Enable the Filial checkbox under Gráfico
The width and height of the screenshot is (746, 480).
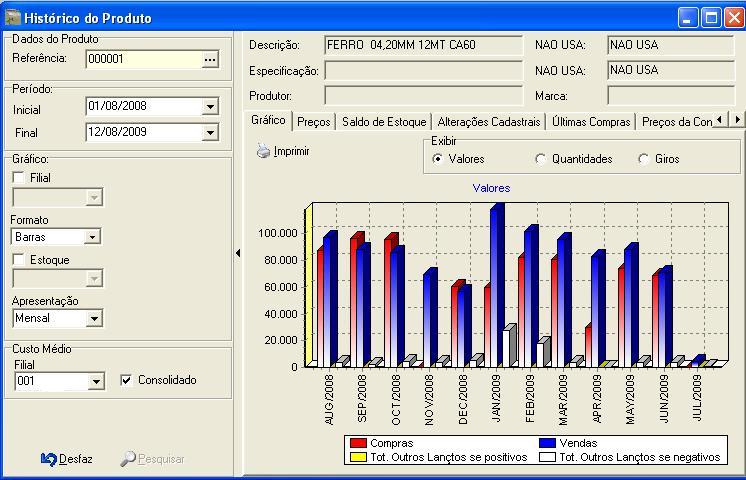[x=19, y=177]
